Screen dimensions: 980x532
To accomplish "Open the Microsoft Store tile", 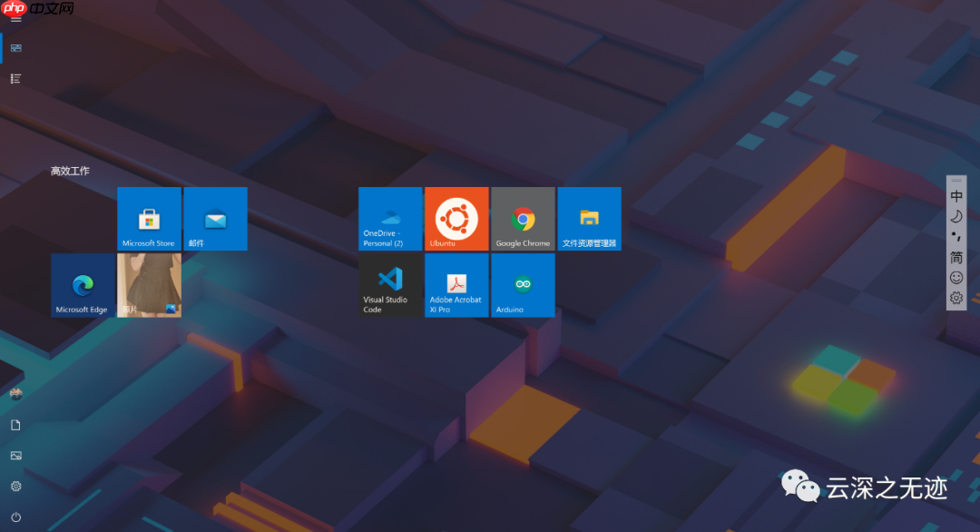I will 149,218.
